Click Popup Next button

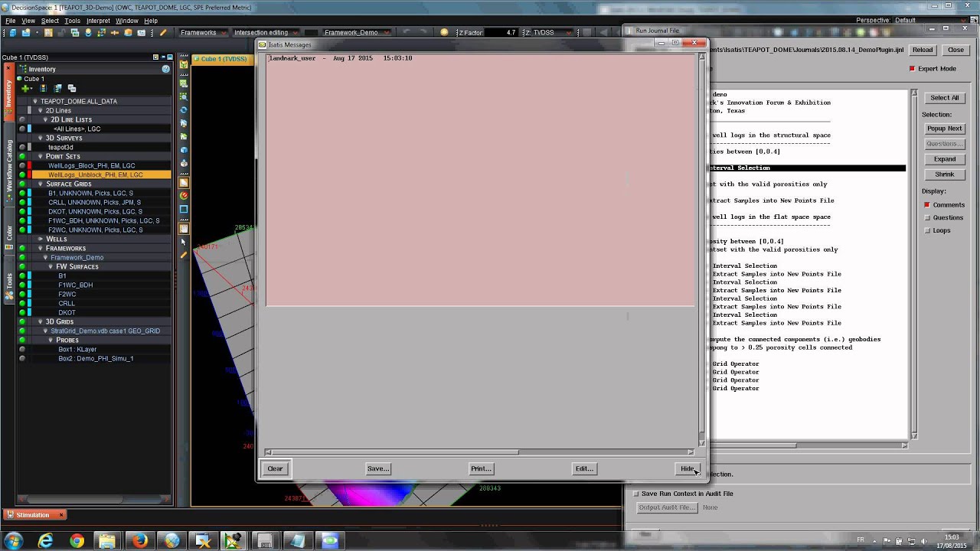click(x=944, y=129)
